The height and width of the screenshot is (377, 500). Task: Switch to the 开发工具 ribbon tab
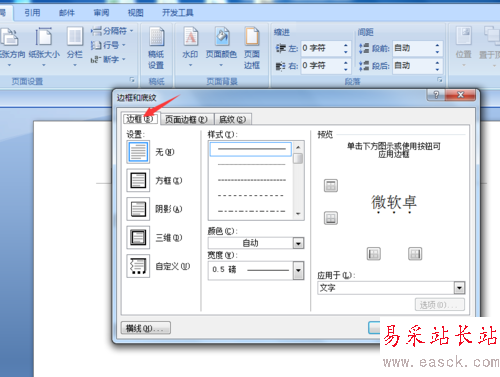[178, 13]
